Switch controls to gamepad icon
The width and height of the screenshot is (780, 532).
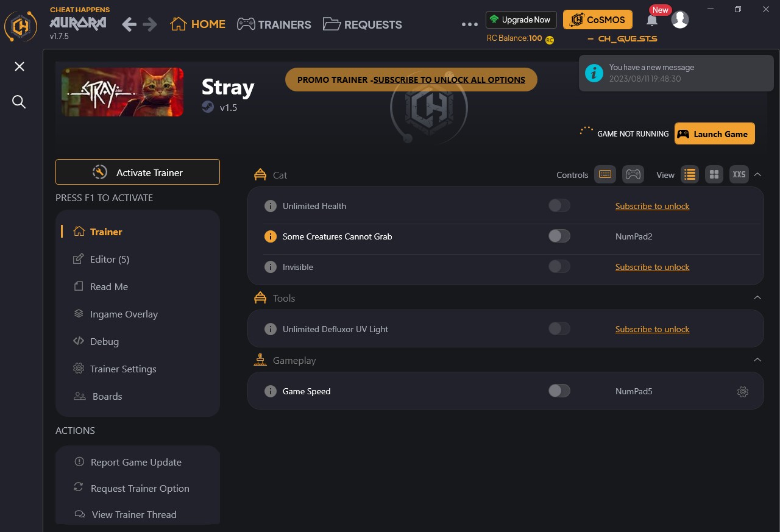point(634,174)
